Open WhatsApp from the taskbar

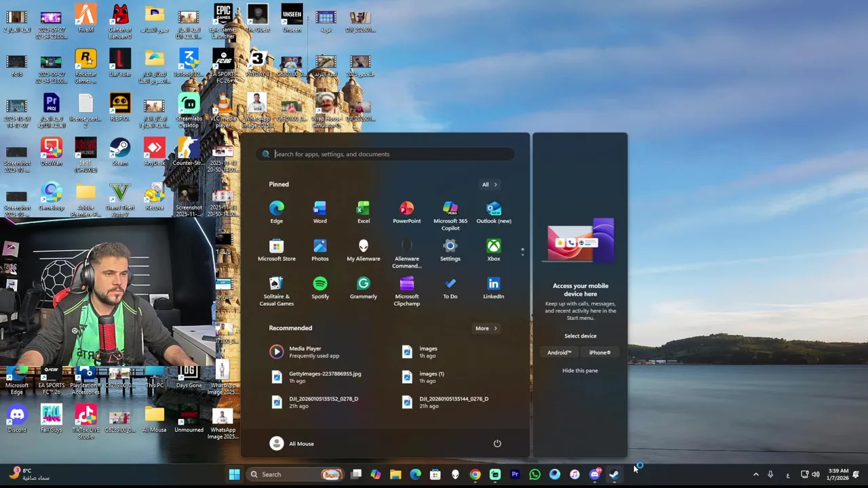click(534, 474)
